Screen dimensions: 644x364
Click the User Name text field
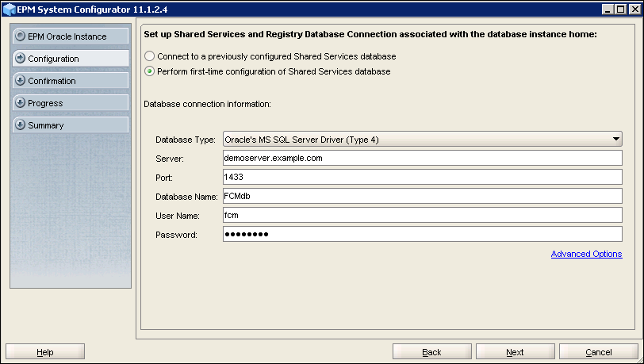[x=422, y=215]
